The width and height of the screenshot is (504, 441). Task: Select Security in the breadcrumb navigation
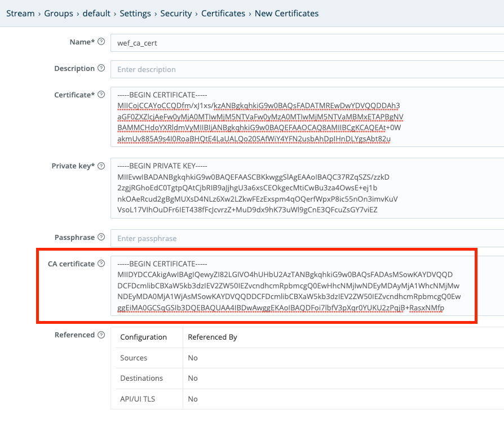pyautogui.click(x=176, y=13)
